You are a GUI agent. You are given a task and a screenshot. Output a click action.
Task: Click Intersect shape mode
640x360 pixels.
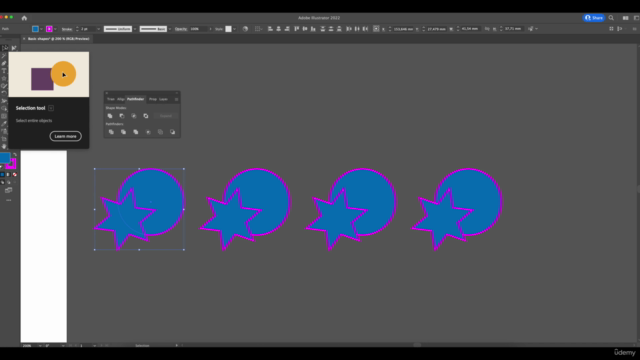pos(133,116)
